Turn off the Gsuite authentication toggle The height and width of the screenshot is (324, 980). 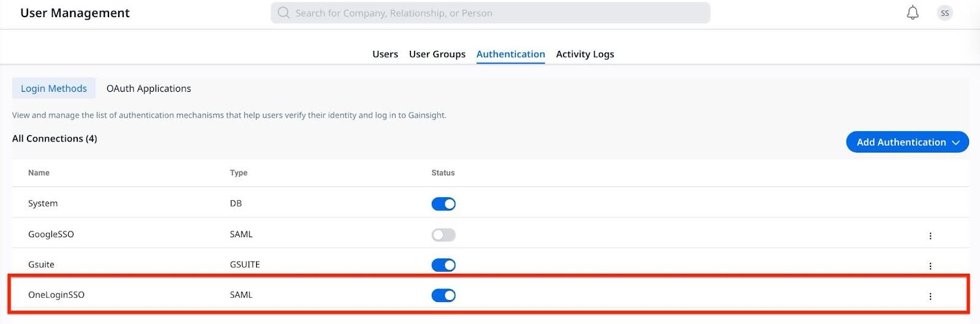[443, 265]
